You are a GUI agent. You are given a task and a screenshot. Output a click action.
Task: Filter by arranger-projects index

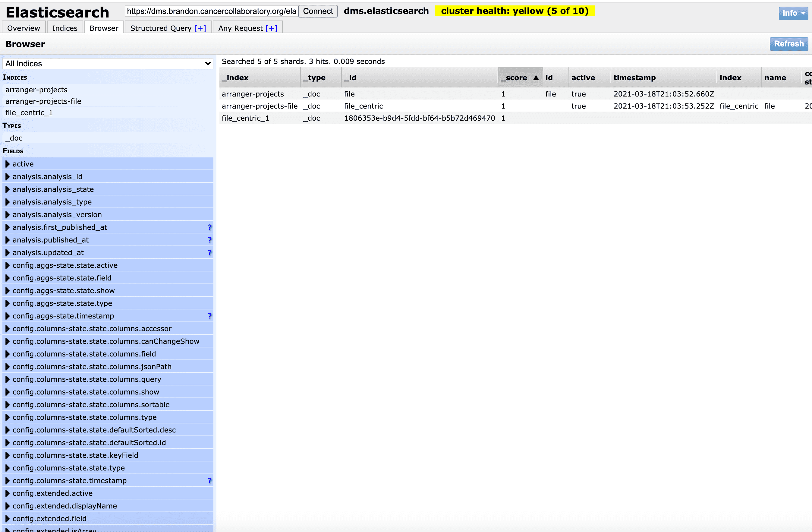[108, 90]
